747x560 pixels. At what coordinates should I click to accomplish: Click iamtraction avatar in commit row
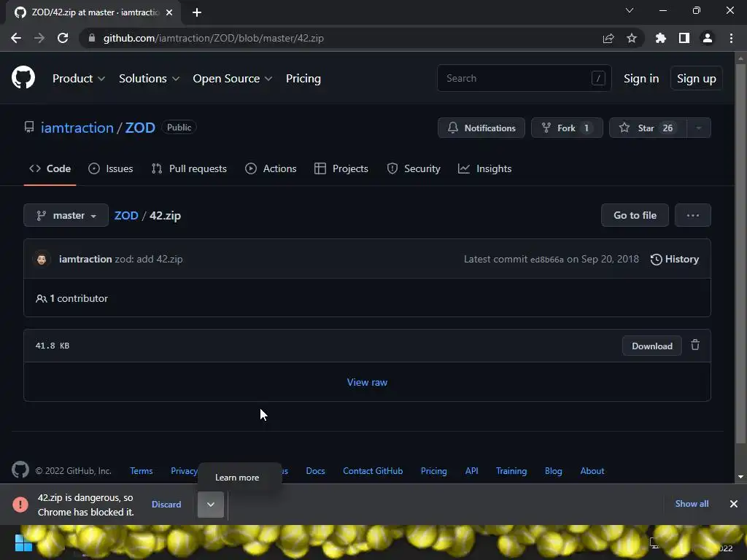point(42,259)
